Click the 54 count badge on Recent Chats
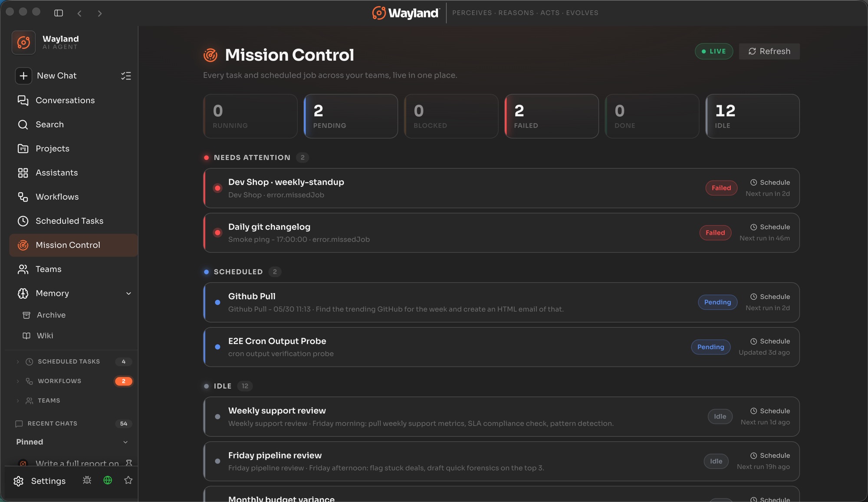Screen dimensions: 868x502 tap(124, 424)
